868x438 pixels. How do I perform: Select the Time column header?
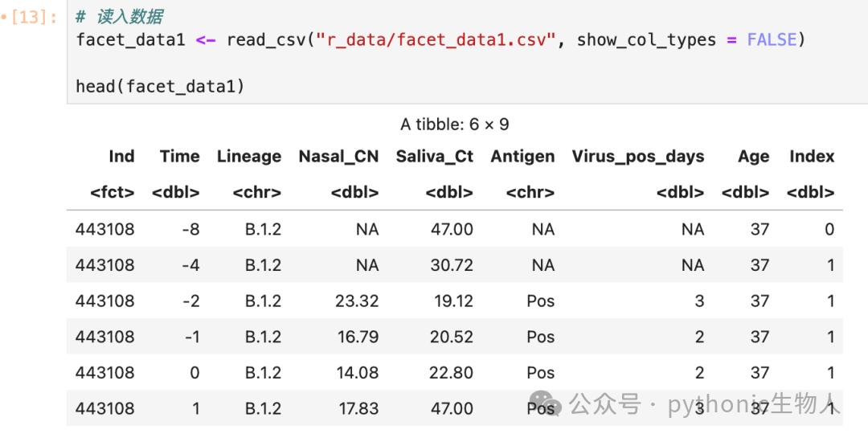click(x=180, y=157)
